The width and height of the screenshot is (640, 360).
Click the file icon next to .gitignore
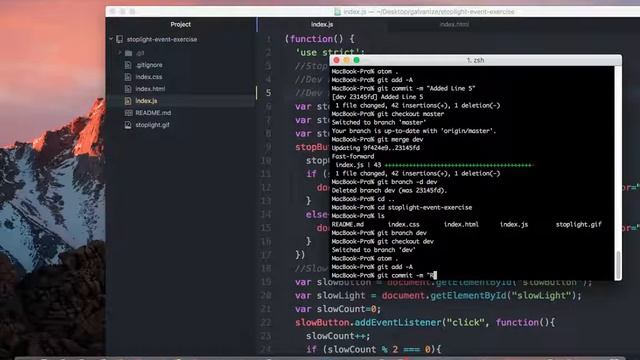coord(128,65)
